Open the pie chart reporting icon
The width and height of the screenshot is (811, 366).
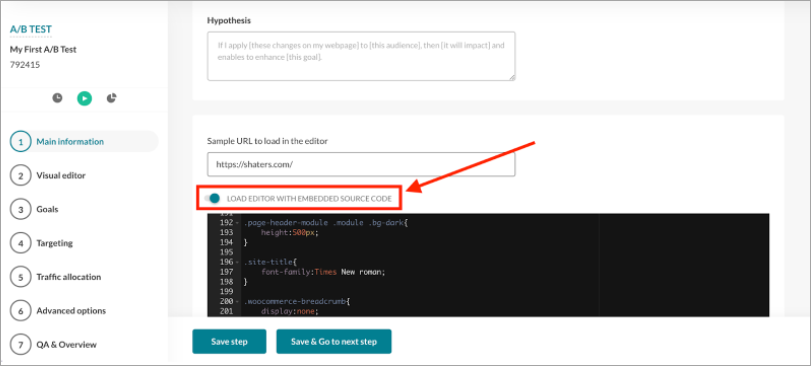point(112,98)
